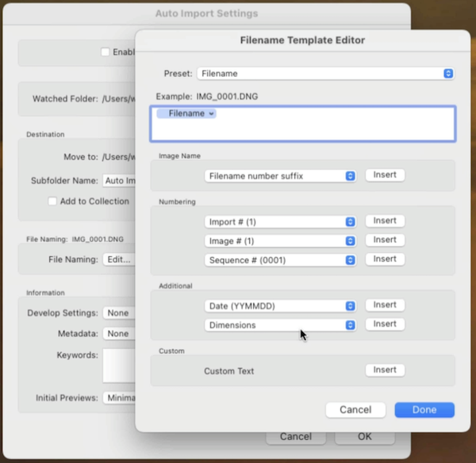The width and height of the screenshot is (476, 463).
Task: Toggle the Add to Collection checkbox
Action: pos(52,201)
